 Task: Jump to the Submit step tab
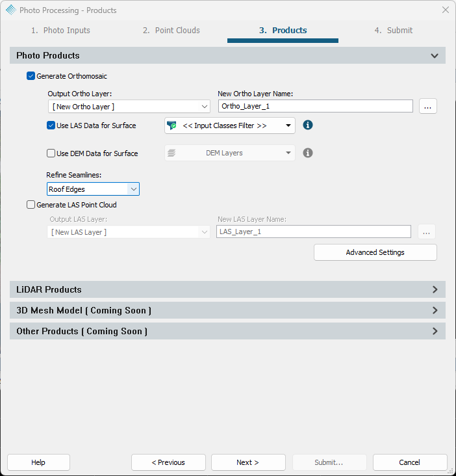click(394, 31)
